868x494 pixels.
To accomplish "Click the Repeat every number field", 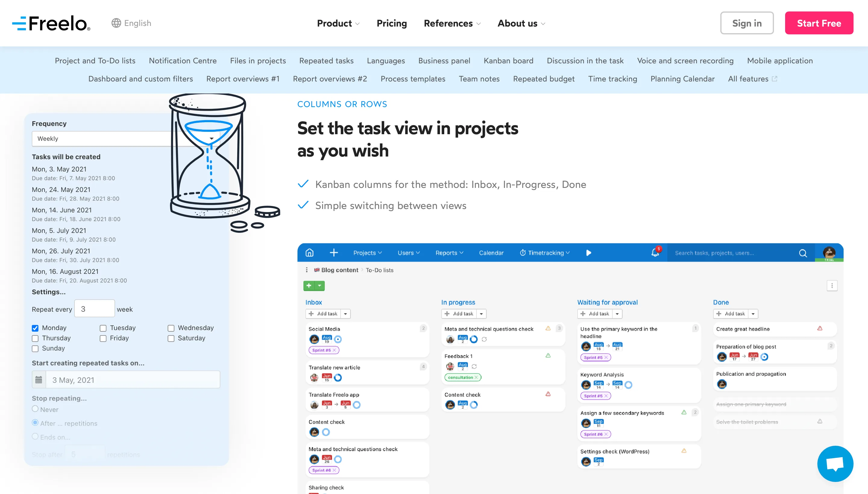I will tap(95, 309).
